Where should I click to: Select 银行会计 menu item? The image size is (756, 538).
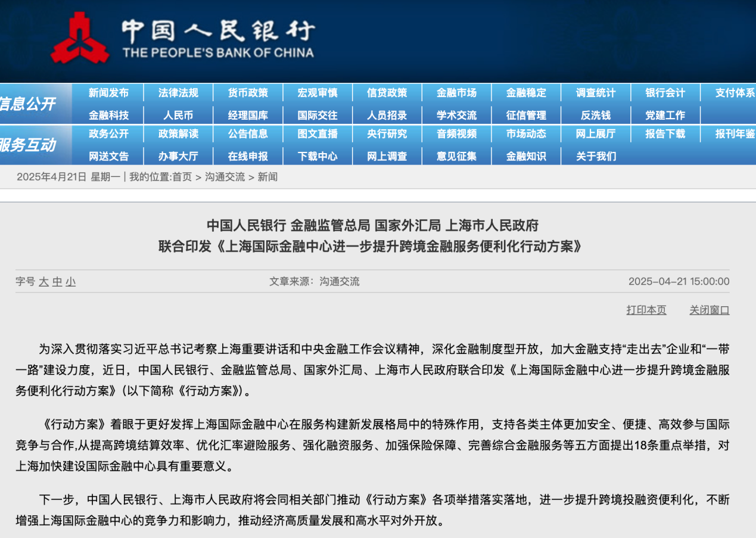[665, 93]
